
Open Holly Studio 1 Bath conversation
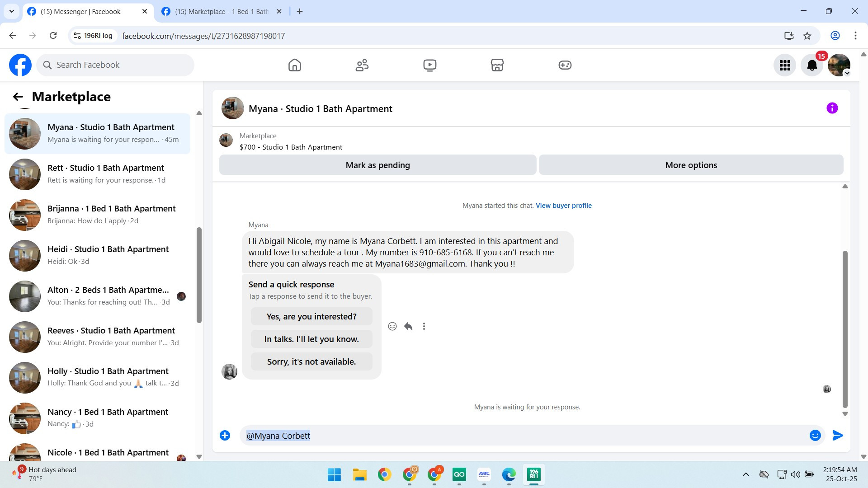[x=97, y=377]
